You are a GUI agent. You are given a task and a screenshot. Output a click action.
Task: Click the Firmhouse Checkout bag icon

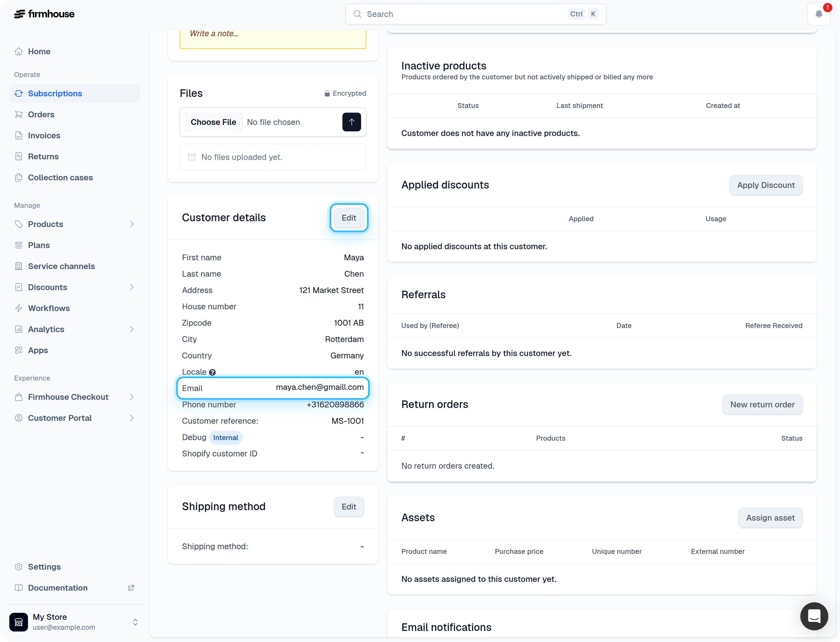pyautogui.click(x=19, y=397)
